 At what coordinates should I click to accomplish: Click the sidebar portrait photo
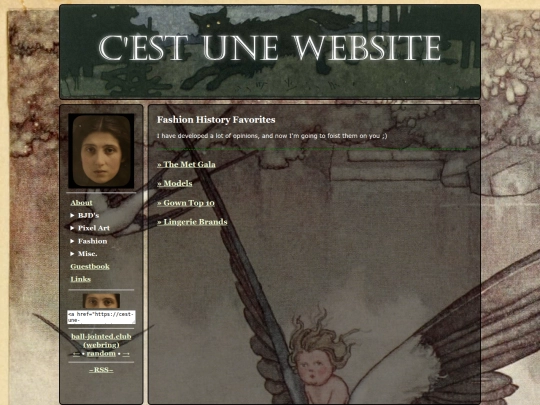coord(101,151)
